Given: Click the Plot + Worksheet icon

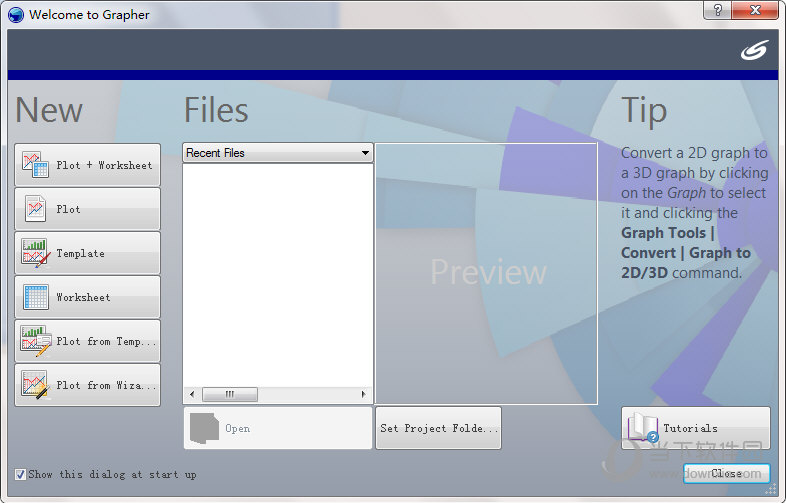Looking at the screenshot, I should click(x=35, y=164).
